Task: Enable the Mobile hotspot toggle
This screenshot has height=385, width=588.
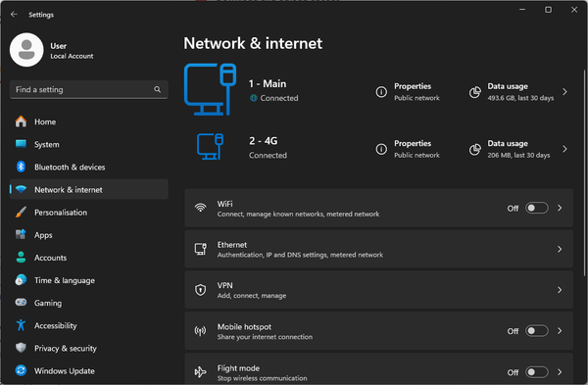Action: point(537,331)
